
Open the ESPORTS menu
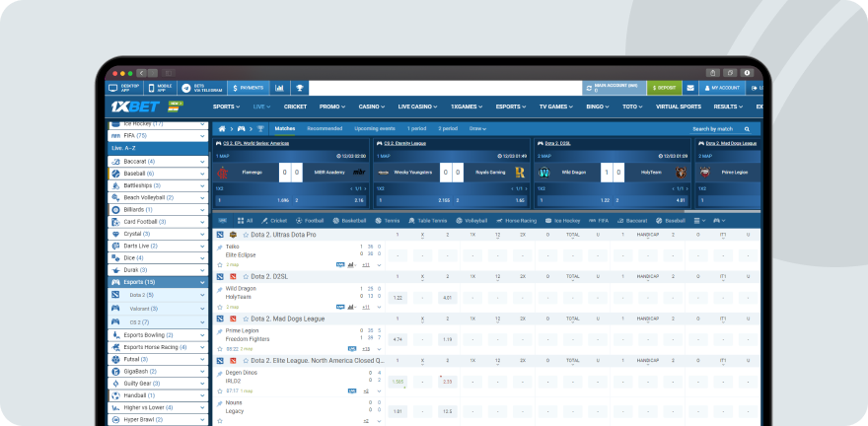pyautogui.click(x=511, y=106)
